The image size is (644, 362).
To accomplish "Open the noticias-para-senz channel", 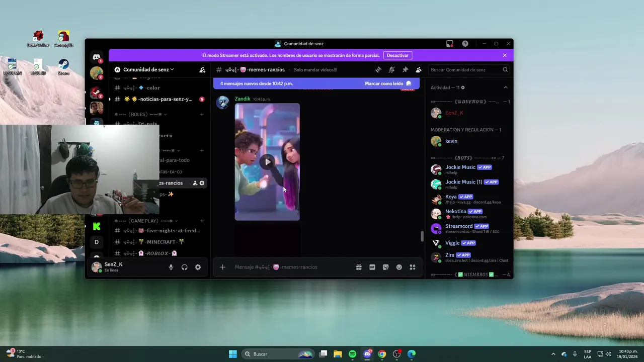I will pos(159,99).
